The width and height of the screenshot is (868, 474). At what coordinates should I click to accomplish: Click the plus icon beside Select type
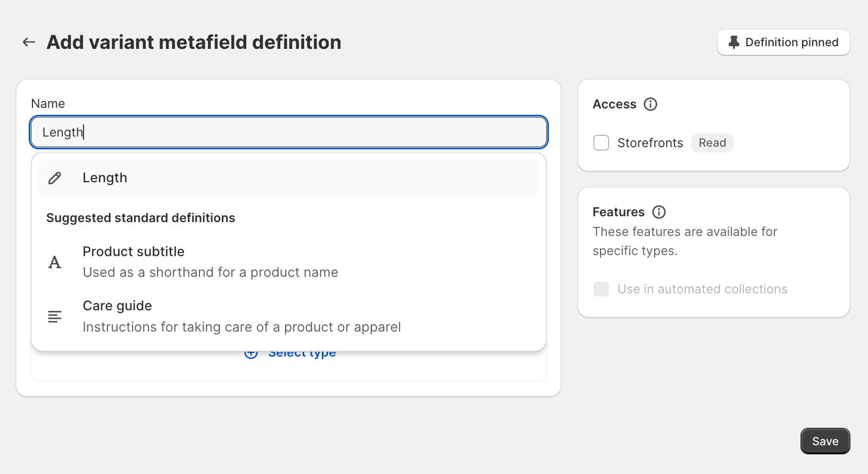[x=251, y=354]
